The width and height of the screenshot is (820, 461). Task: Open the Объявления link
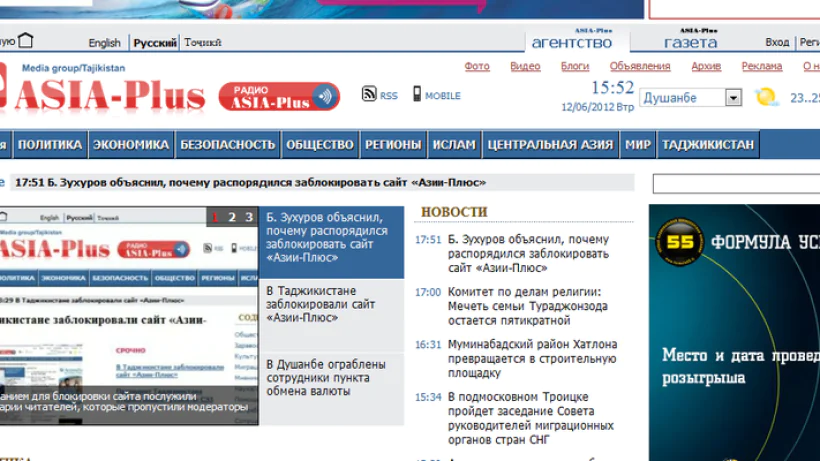click(x=640, y=66)
